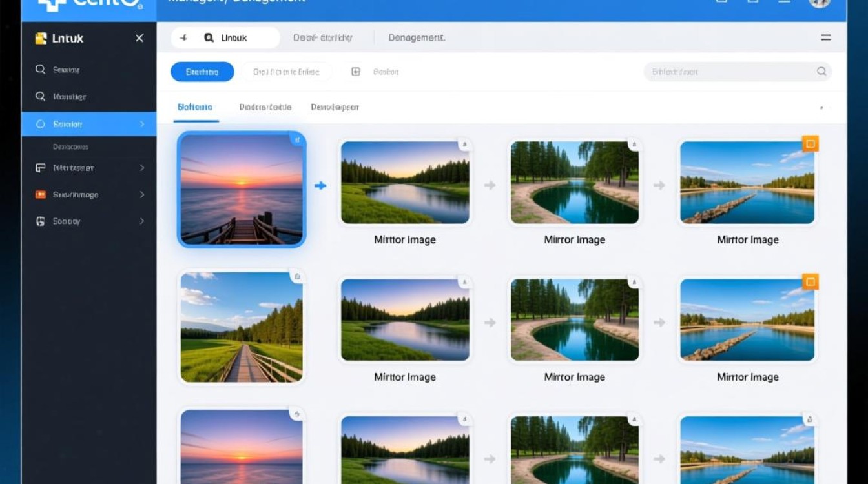Screen dimensions: 868x484
Task: Select the middle sub-tab beside the underlined one
Action: pos(265,107)
